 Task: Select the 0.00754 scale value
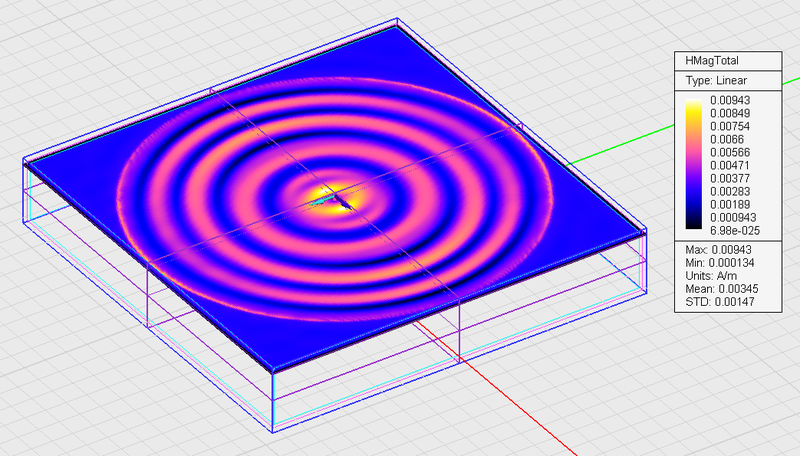pos(730,126)
